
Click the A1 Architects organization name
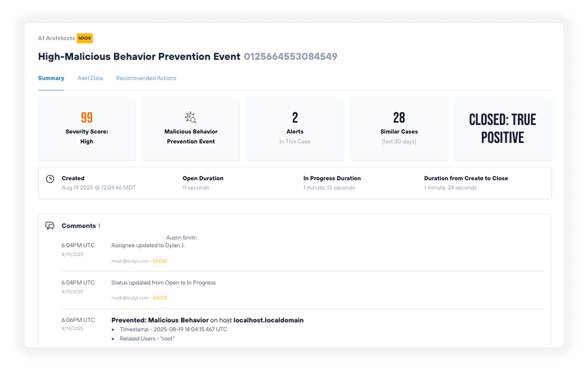[56, 38]
